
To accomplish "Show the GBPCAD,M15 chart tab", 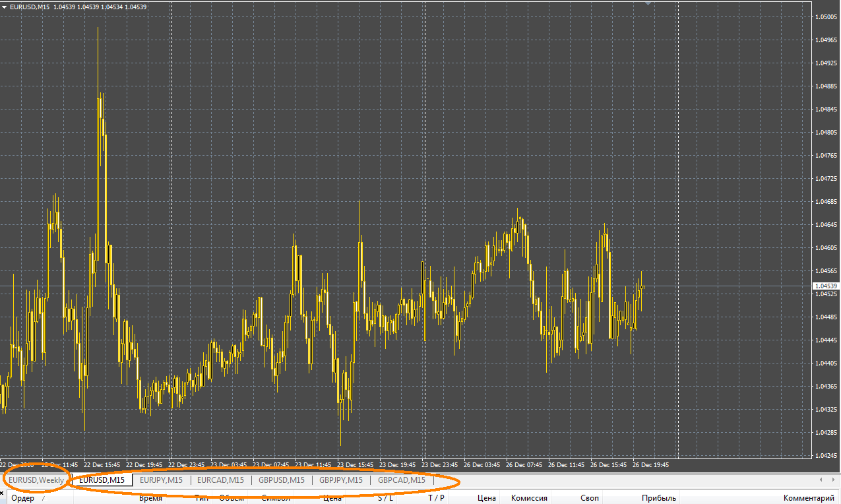I will click(401, 480).
